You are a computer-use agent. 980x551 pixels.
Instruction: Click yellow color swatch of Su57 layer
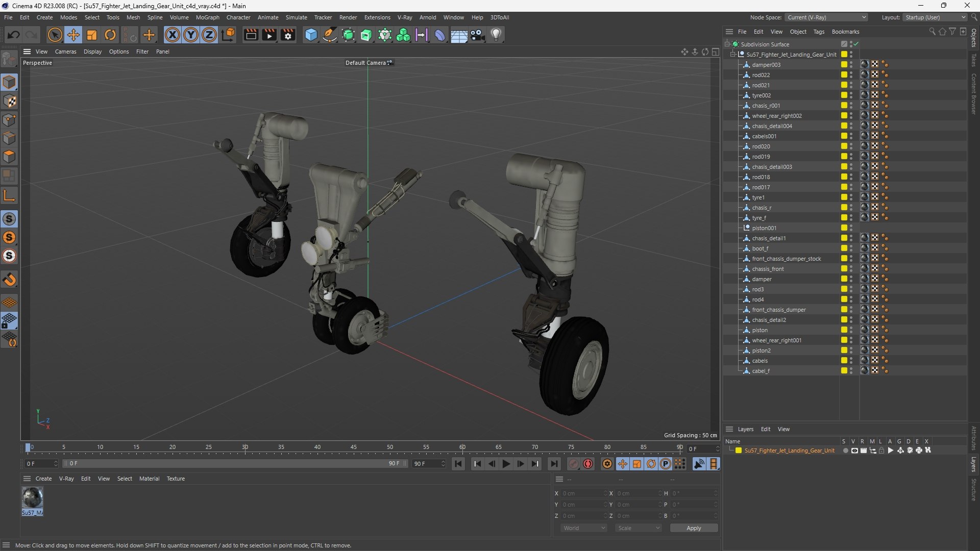click(738, 450)
